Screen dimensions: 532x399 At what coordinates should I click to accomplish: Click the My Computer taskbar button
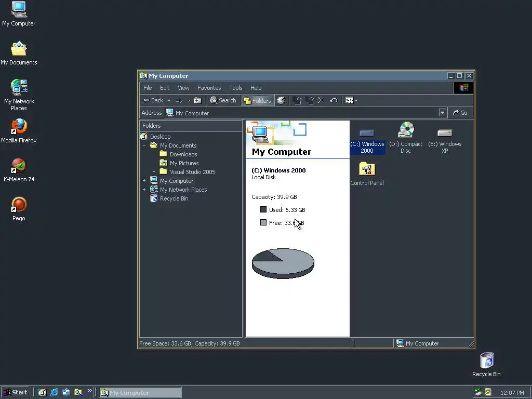click(140, 393)
